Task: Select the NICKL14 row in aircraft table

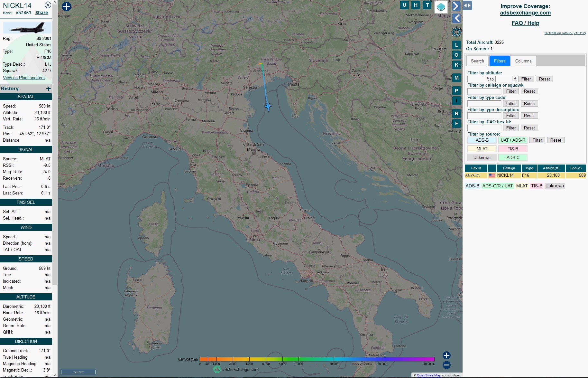Action: [525, 175]
